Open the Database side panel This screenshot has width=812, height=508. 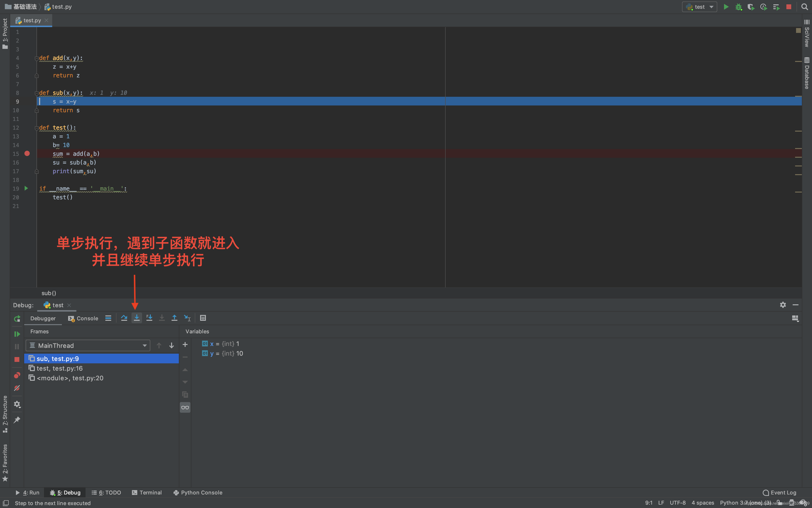[x=807, y=73]
